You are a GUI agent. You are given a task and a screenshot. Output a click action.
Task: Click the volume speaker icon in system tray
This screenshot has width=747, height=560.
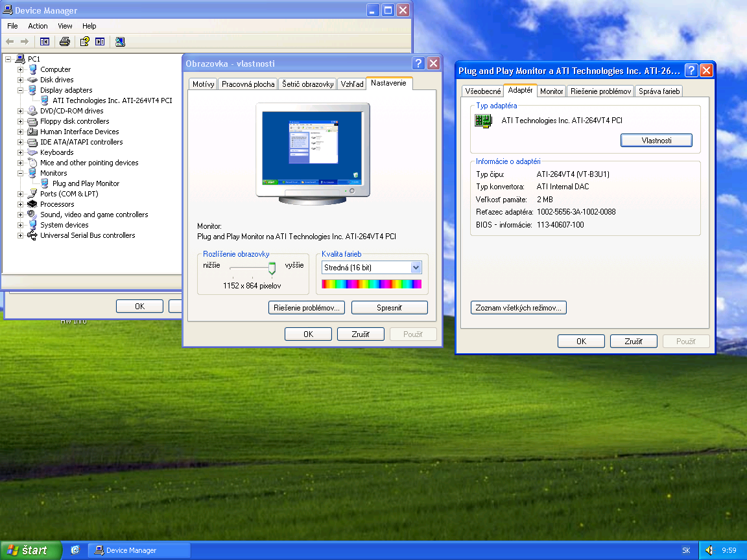(x=709, y=550)
